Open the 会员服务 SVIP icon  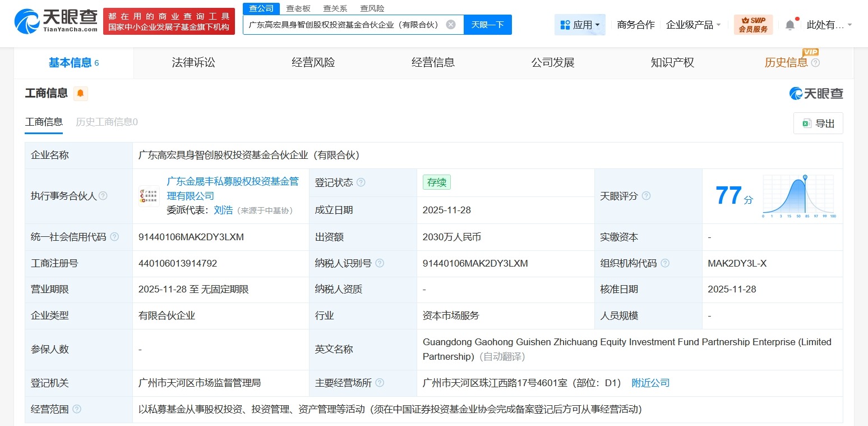pyautogui.click(x=753, y=25)
